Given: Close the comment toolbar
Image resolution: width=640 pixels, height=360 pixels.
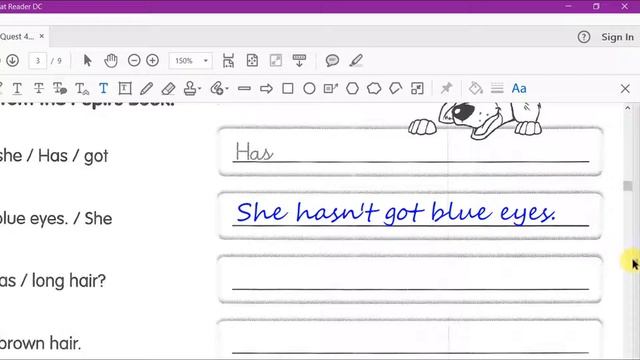Looking at the screenshot, I should click(625, 89).
